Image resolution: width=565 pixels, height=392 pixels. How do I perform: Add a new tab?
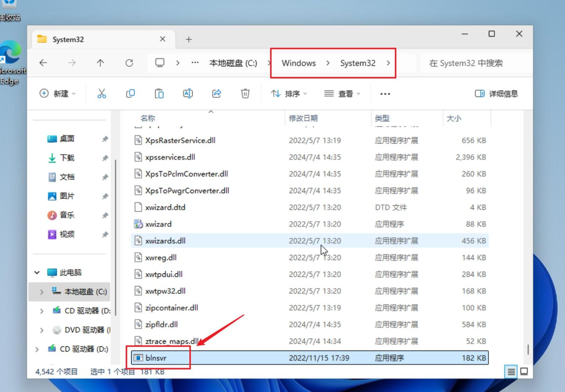coord(189,39)
